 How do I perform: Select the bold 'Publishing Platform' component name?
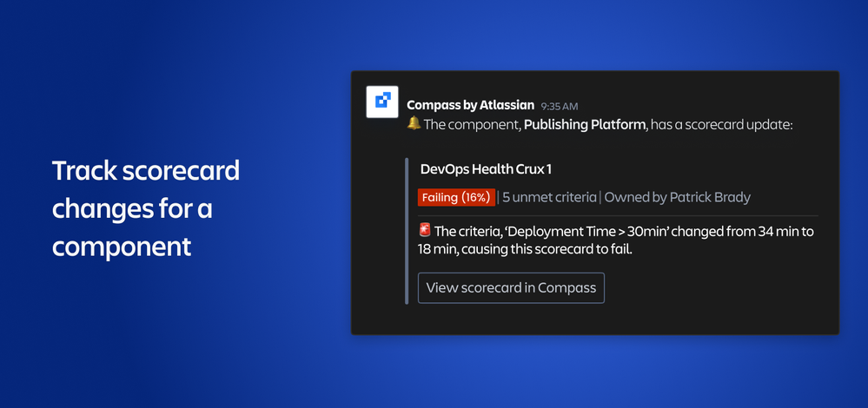(585, 125)
